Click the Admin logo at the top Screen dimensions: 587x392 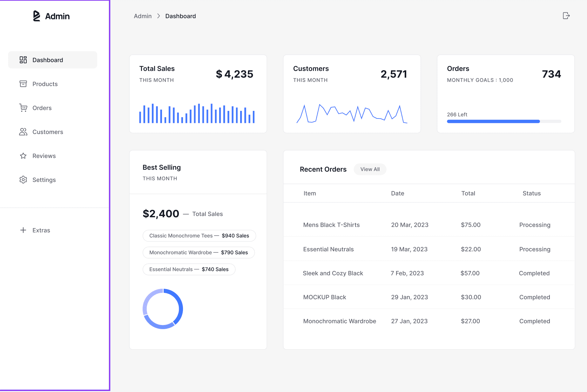tap(51, 16)
